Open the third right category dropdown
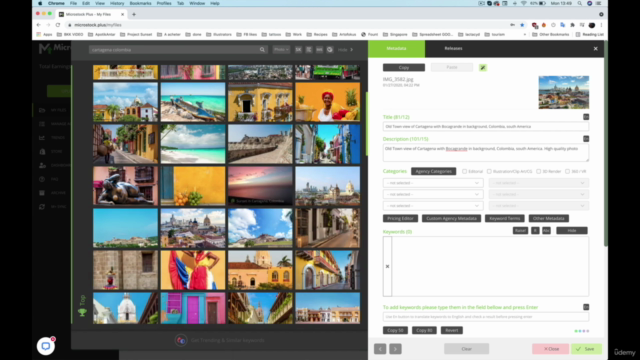 539,206
